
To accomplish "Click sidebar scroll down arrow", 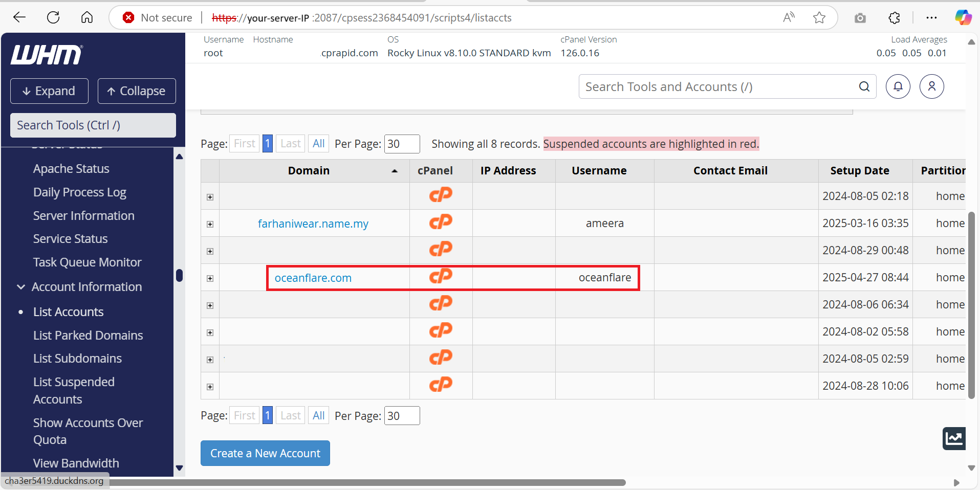I will pos(179,467).
